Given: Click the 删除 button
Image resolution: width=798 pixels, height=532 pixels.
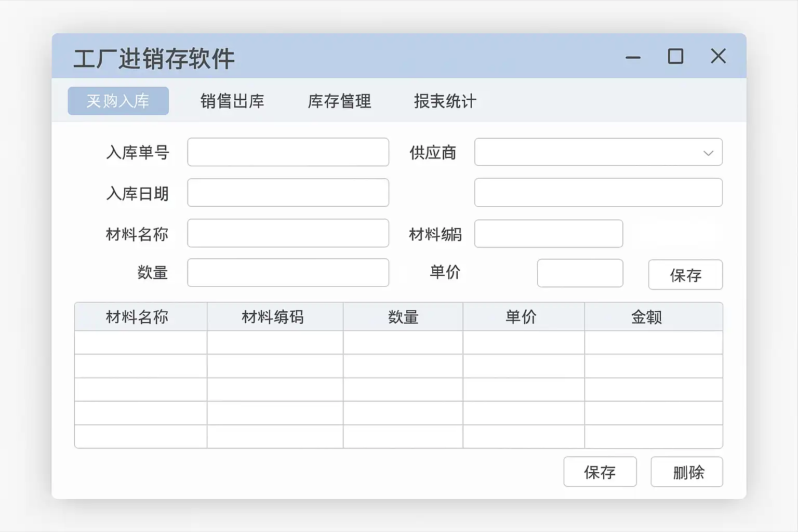Looking at the screenshot, I should point(687,472).
